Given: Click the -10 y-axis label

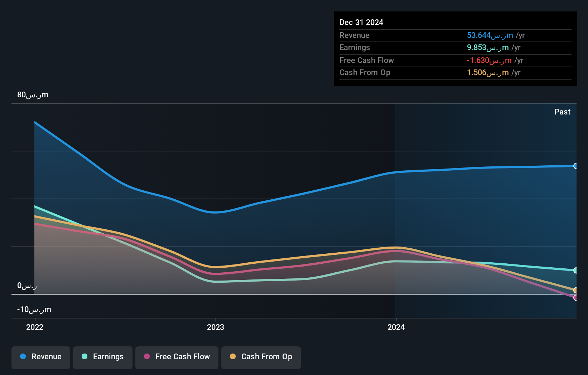Looking at the screenshot, I should [x=34, y=310].
